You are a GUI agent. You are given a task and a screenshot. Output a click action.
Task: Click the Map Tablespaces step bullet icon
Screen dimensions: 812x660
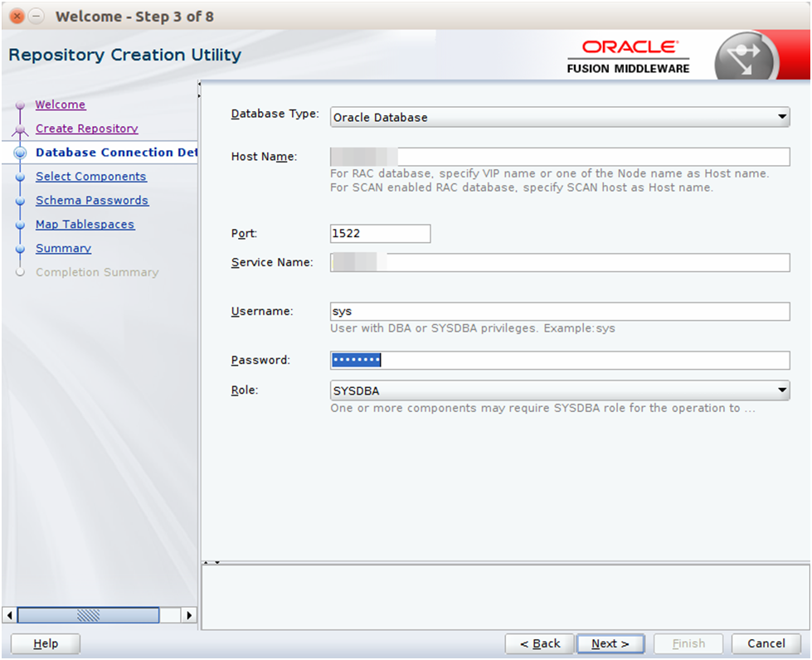tap(20, 226)
